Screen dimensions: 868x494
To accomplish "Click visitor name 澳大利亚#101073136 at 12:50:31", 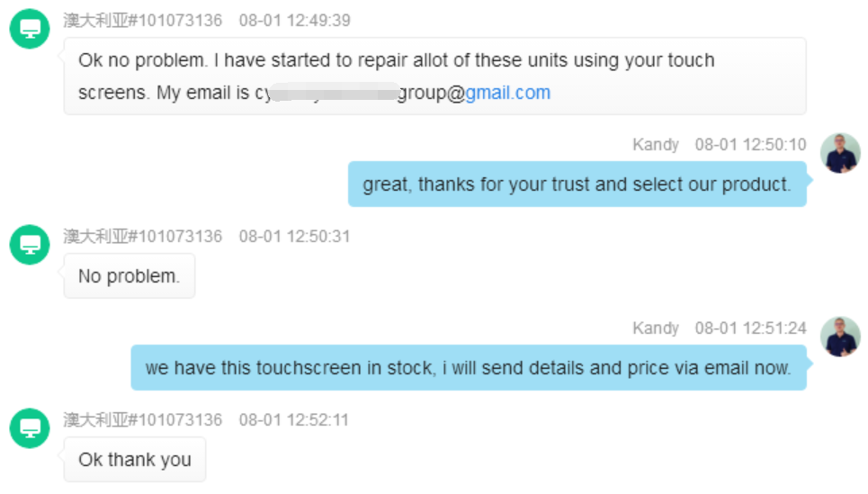I will click(143, 237).
